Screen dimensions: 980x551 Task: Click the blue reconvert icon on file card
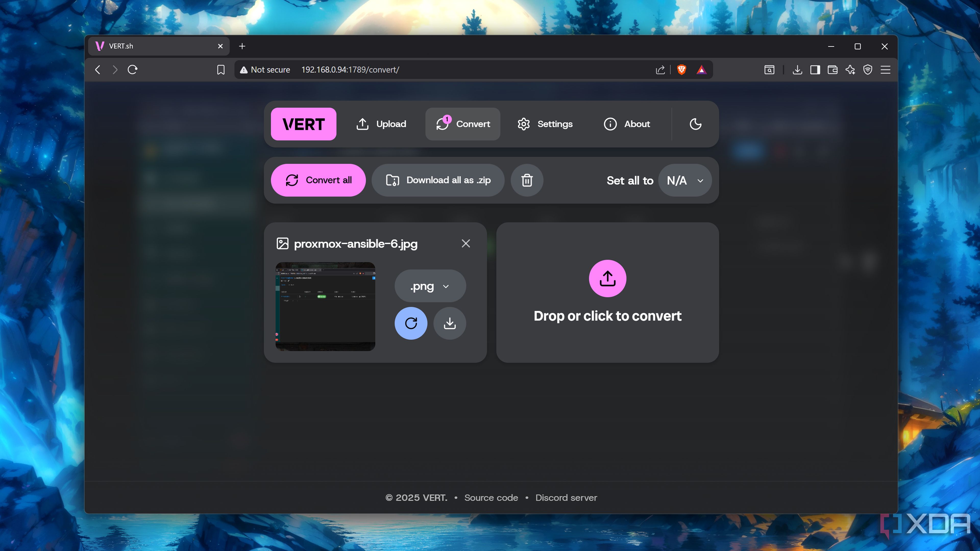pyautogui.click(x=411, y=323)
